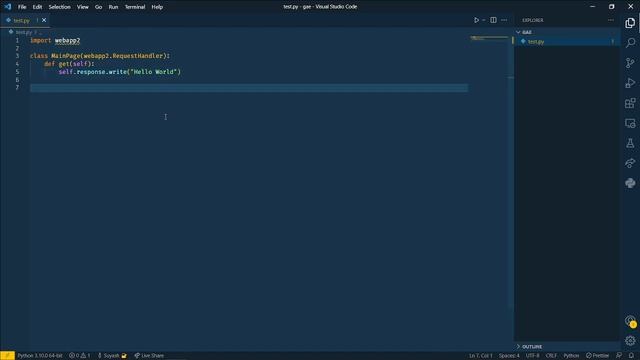Image resolution: width=640 pixels, height=360 pixels.
Task: Open the Run and Debug view
Action: point(630,83)
